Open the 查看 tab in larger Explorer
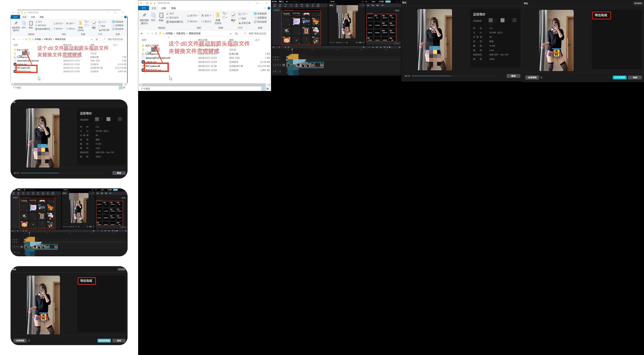This screenshot has width=644, height=355. 173,8
